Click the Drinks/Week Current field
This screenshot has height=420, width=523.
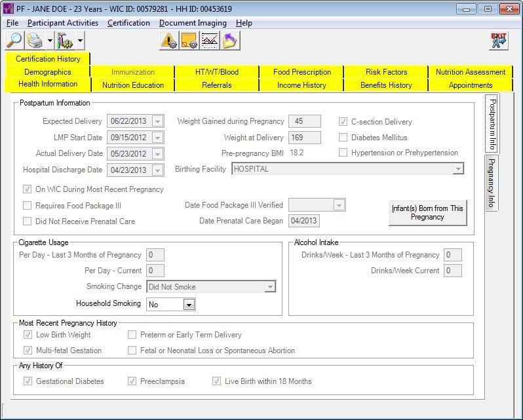coord(453,271)
